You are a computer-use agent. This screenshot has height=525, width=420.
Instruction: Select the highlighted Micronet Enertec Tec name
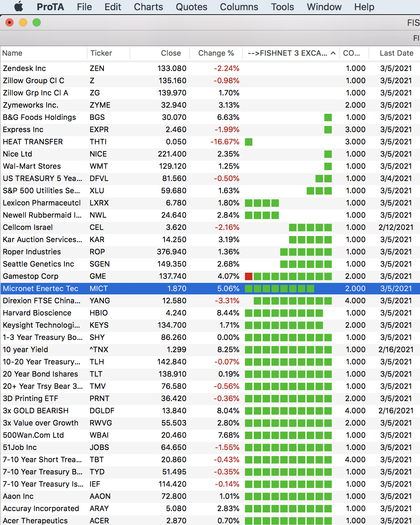[x=40, y=288]
